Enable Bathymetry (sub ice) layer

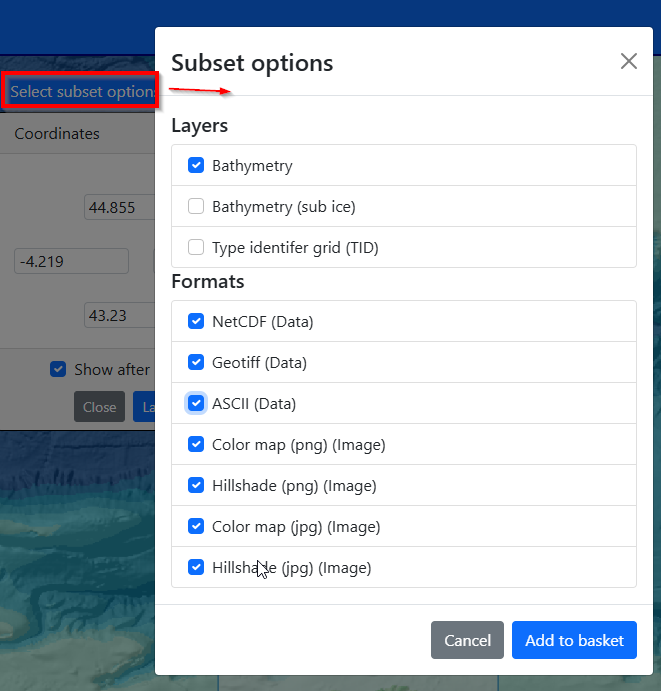point(196,207)
